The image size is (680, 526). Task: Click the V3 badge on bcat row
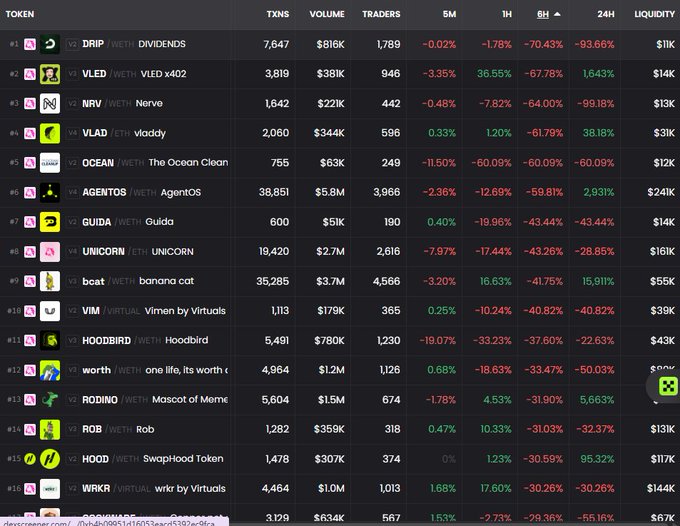pyautogui.click(x=72, y=281)
